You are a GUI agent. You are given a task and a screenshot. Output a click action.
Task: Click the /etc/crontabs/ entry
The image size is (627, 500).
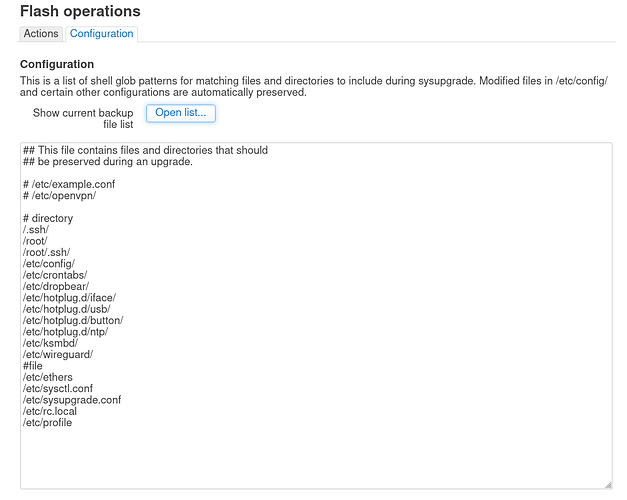tap(55, 275)
